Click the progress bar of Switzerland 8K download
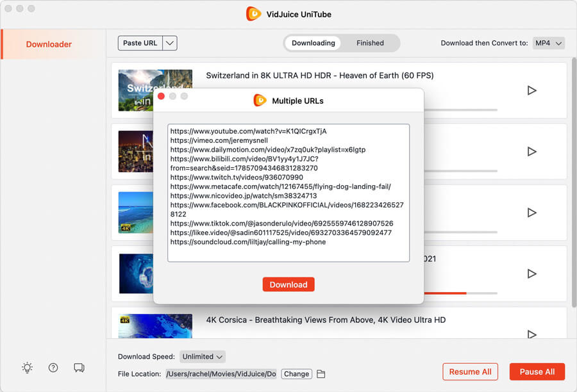 click(461, 110)
